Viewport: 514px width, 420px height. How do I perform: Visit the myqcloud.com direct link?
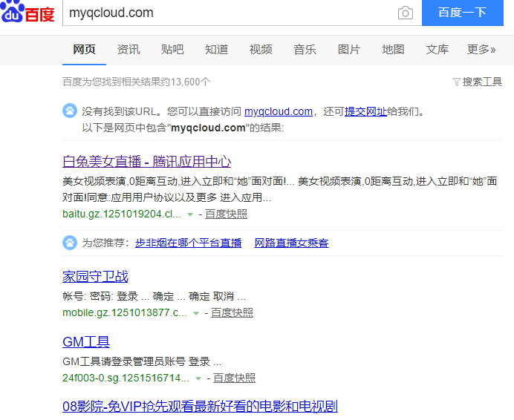[x=279, y=111]
